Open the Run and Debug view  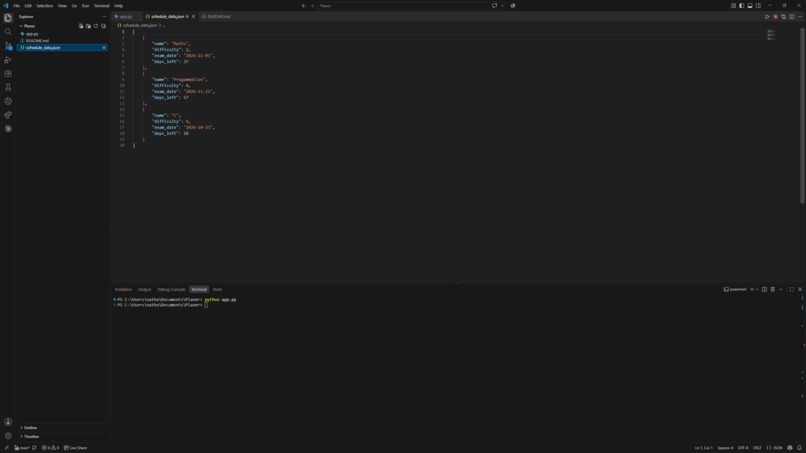(x=8, y=60)
